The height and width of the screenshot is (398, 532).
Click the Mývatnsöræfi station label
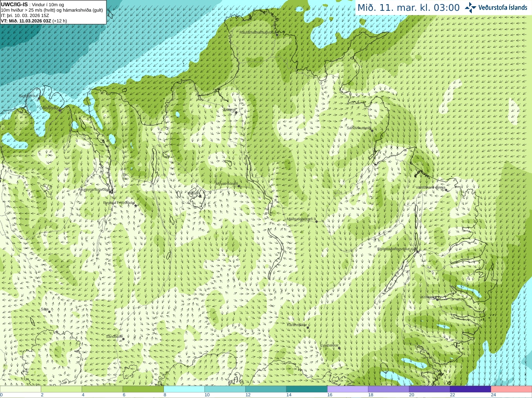click(227, 184)
